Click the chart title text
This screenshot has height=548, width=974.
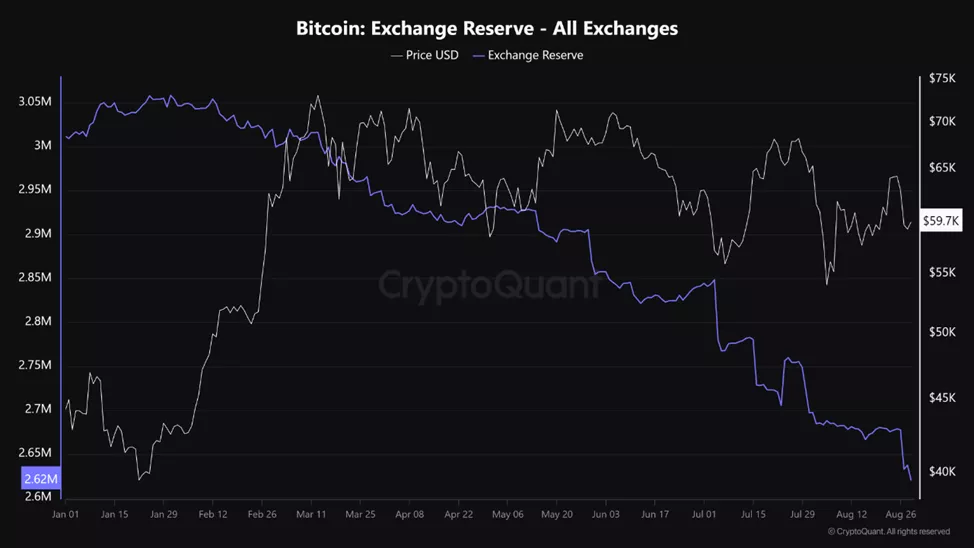pyautogui.click(x=487, y=28)
